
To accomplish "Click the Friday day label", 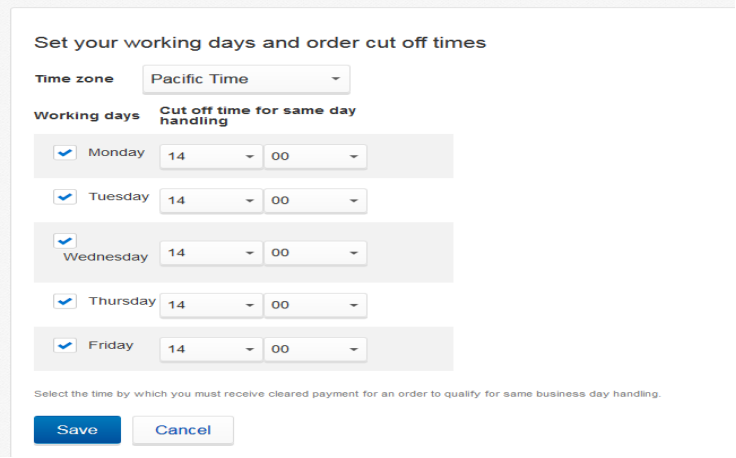I will 110,345.
